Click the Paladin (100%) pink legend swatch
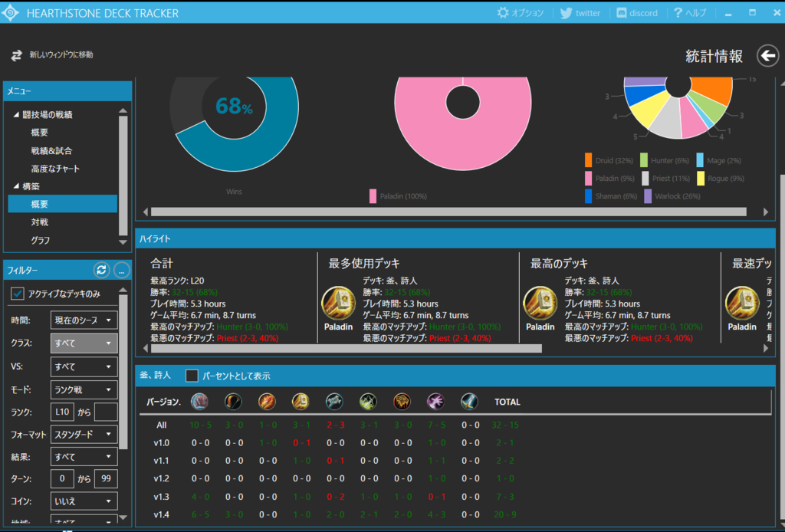This screenshot has height=532, width=785. 373,196
